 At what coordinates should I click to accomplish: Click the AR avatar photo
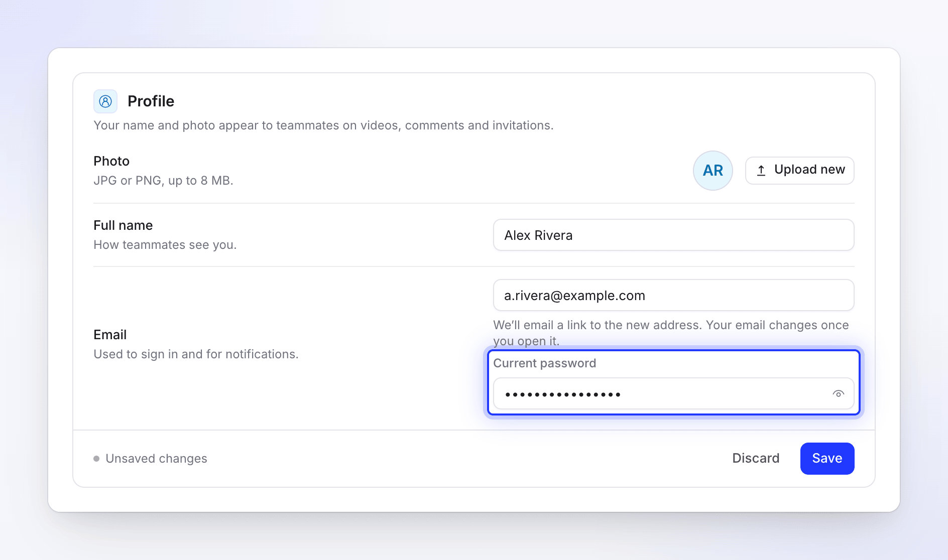(x=713, y=171)
